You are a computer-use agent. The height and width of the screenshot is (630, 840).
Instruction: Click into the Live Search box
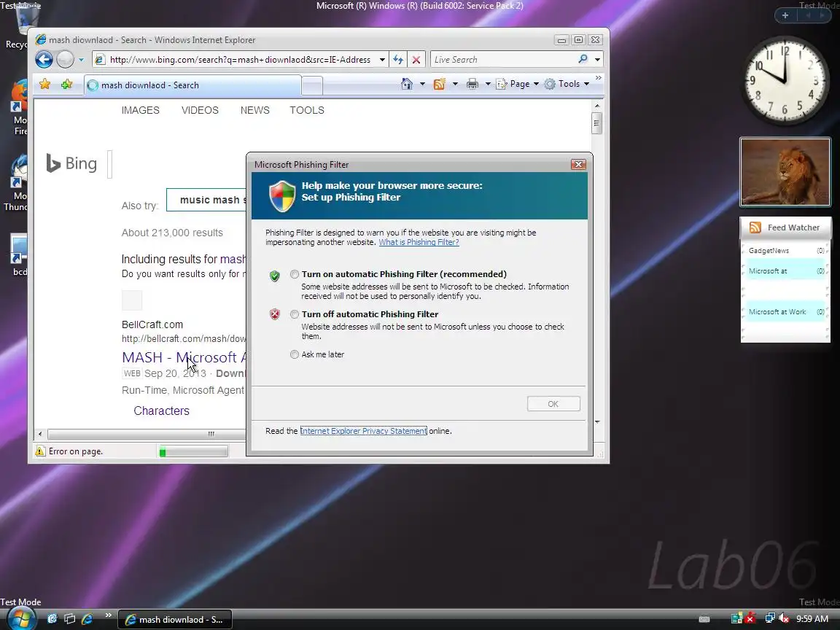pyautogui.click(x=504, y=60)
